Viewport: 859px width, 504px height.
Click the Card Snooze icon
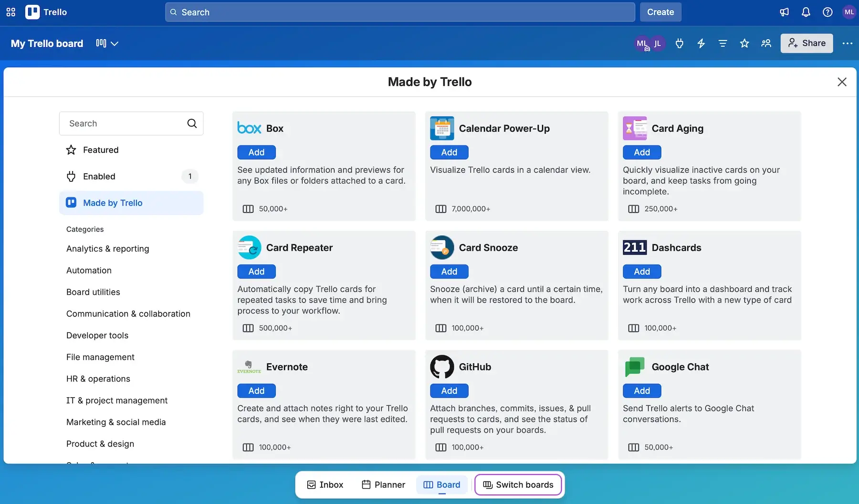coord(442,247)
